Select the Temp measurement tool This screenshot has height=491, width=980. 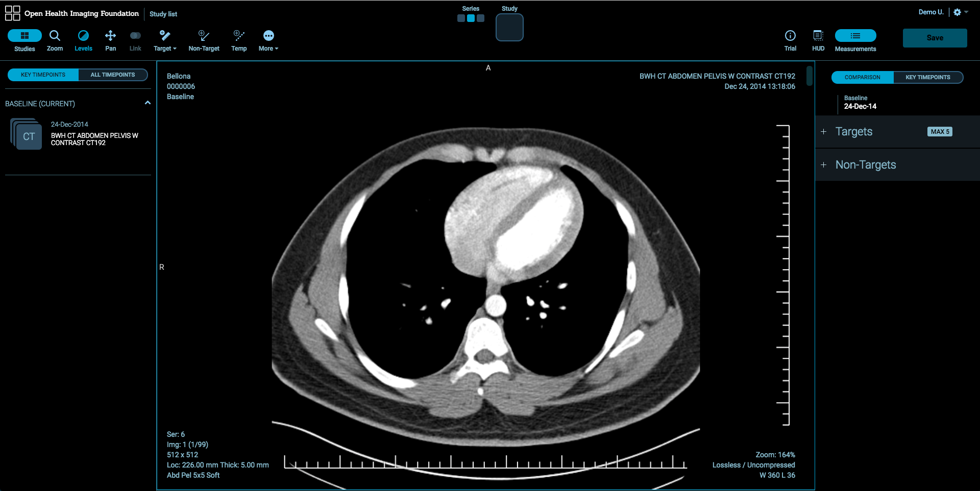tap(238, 40)
